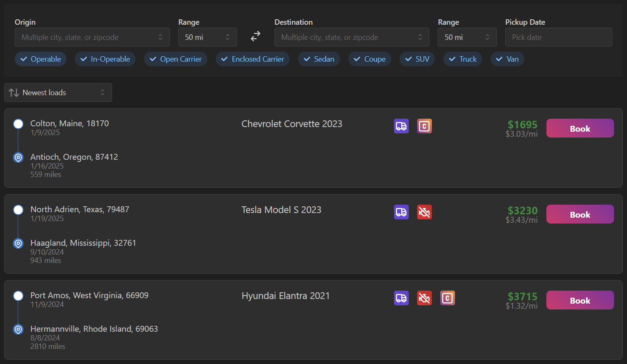Click origin circle marker for North Adrien
The height and width of the screenshot is (364, 627).
[18, 210]
